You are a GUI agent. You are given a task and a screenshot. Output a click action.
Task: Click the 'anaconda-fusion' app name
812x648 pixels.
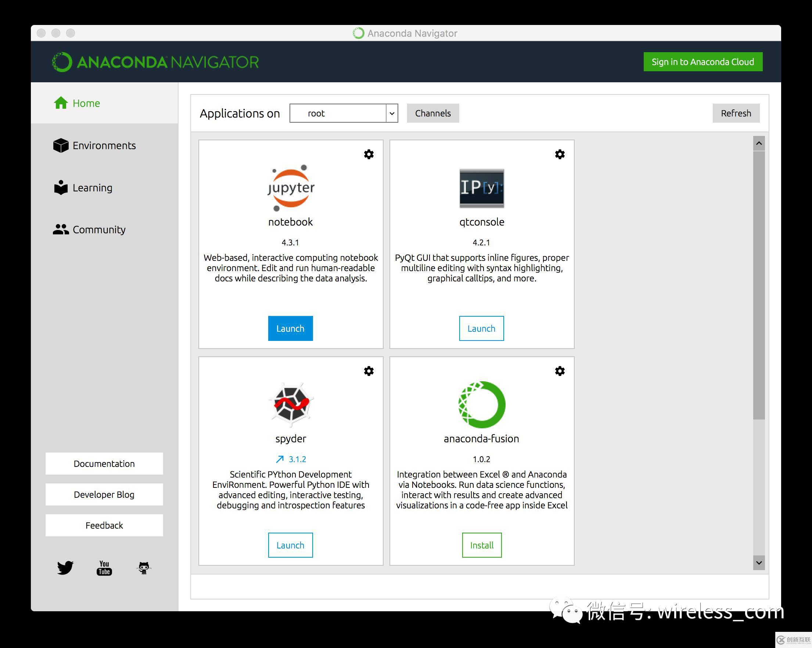(481, 439)
